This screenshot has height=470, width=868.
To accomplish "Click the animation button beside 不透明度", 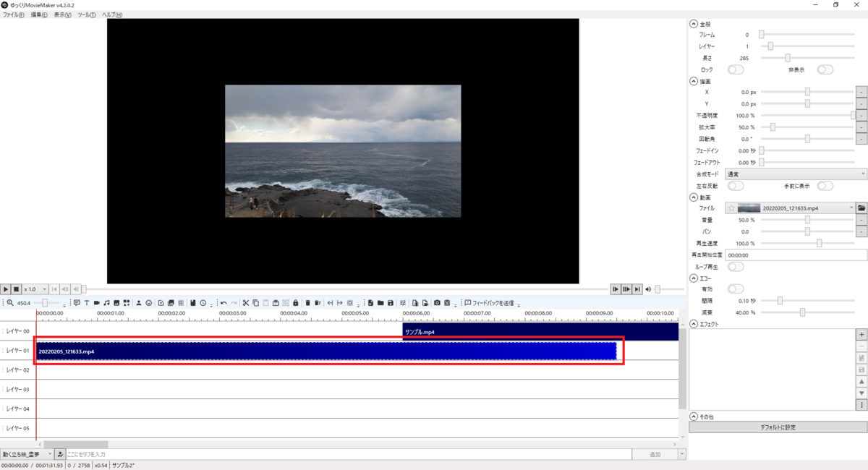I will tap(861, 115).
